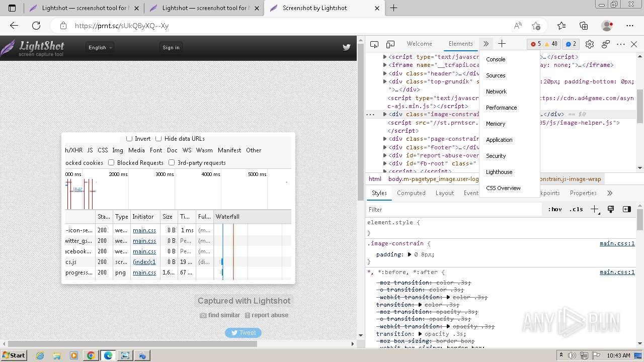644x362 pixels.
Task: Expand the iframe __tcfapiLocator node
Action: (385, 65)
